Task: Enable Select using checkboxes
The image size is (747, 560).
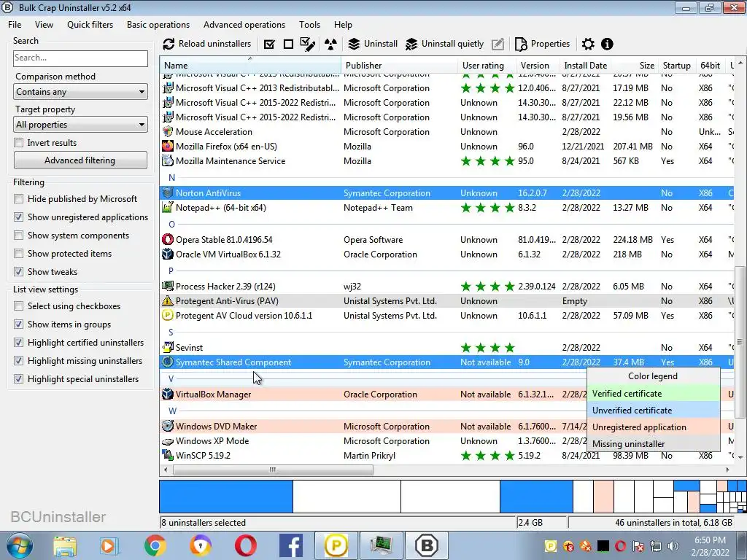Action: 18,306
